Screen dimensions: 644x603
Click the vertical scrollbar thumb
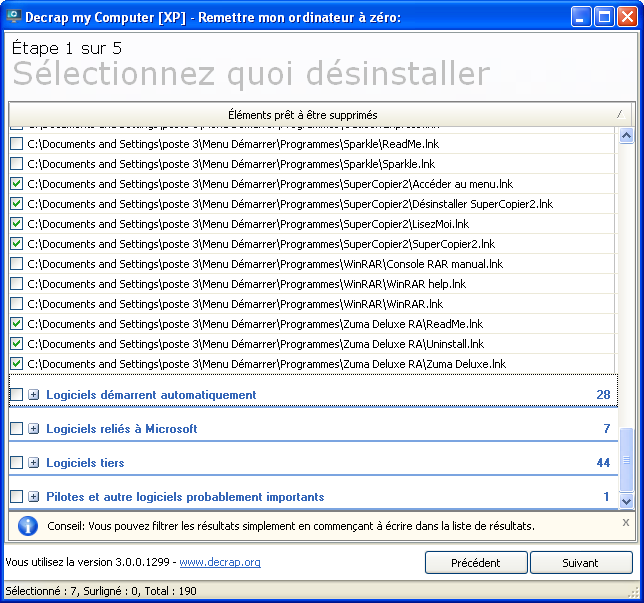pyautogui.click(x=626, y=460)
